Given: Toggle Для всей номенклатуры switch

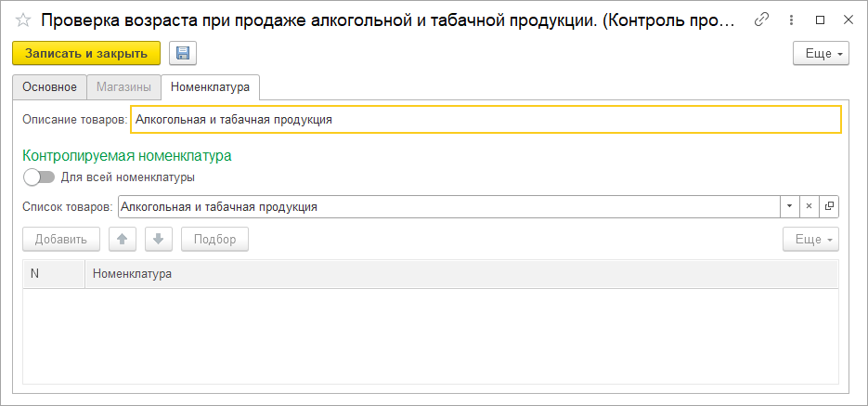Looking at the screenshot, I should tap(40, 177).
